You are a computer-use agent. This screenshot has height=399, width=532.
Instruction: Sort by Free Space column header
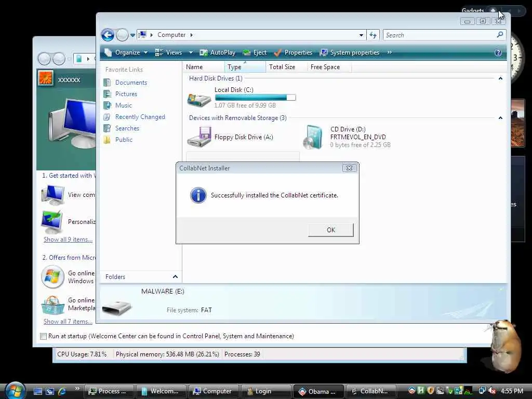coord(329,67)
